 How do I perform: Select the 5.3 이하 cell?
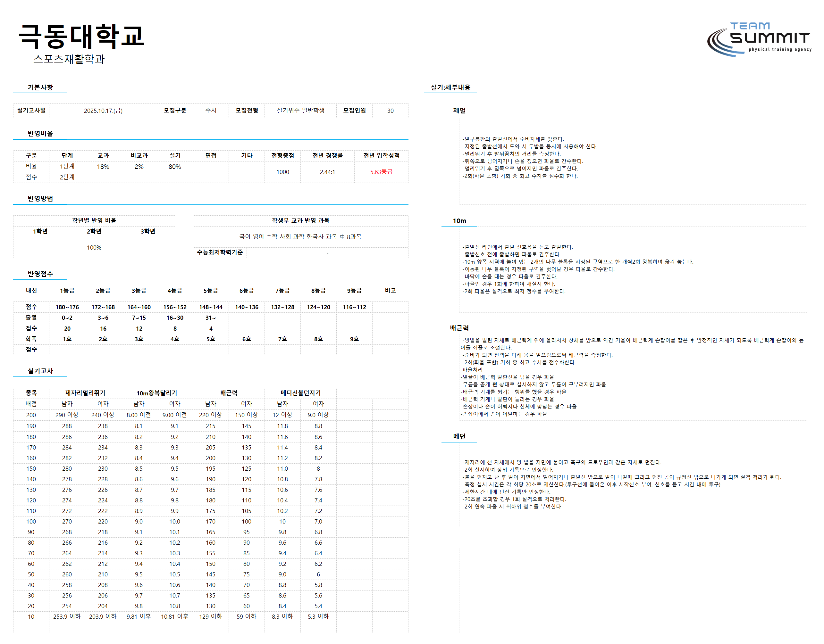318,616
